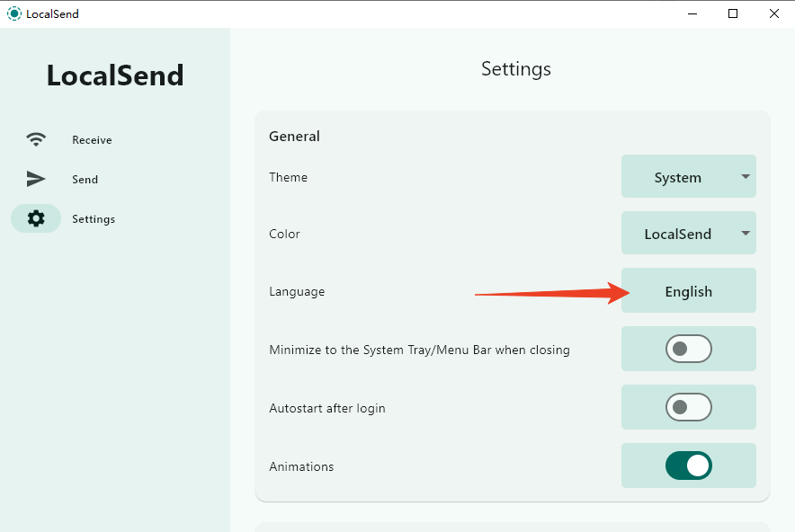Image resolution: width=795 pixels, height=532 pixels.
Task: Turn on Autostart after login switch
Action: 688,407
